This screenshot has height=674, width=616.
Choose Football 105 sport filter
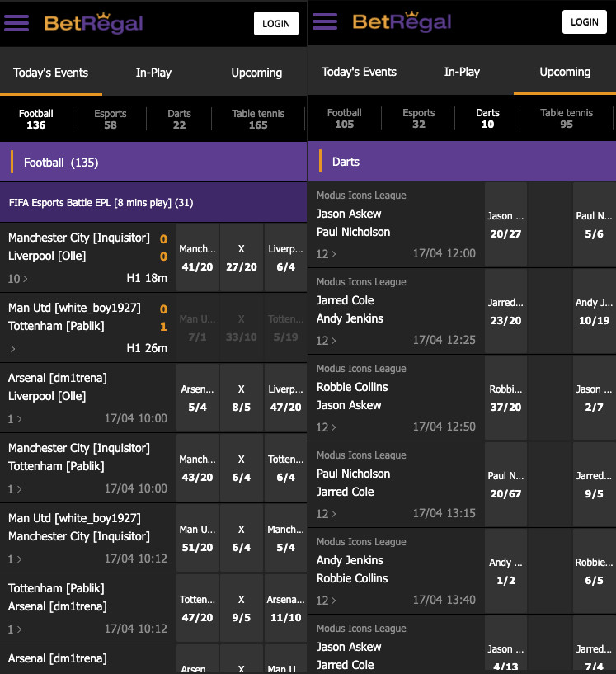344,118
